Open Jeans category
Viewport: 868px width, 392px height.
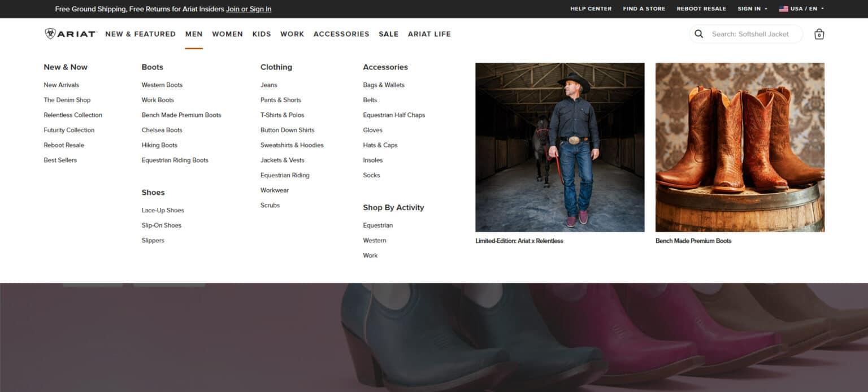[x=268, y=85]
